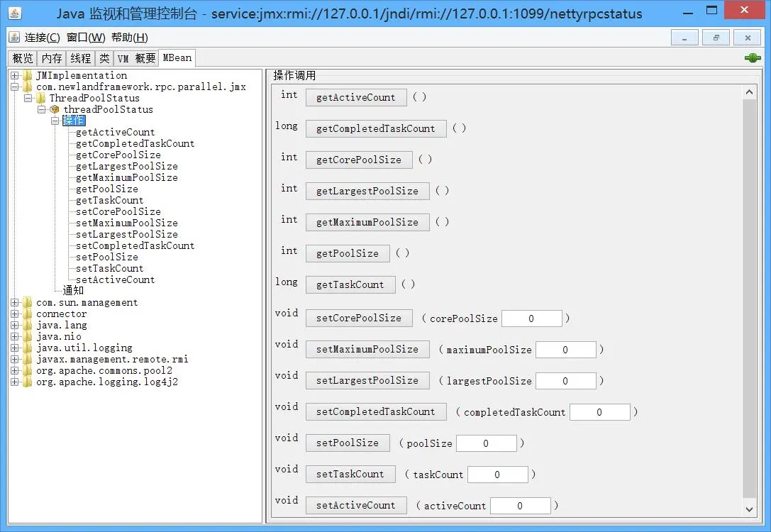
Task: Click the Java icon in menu bar
Action: (14, 38)
